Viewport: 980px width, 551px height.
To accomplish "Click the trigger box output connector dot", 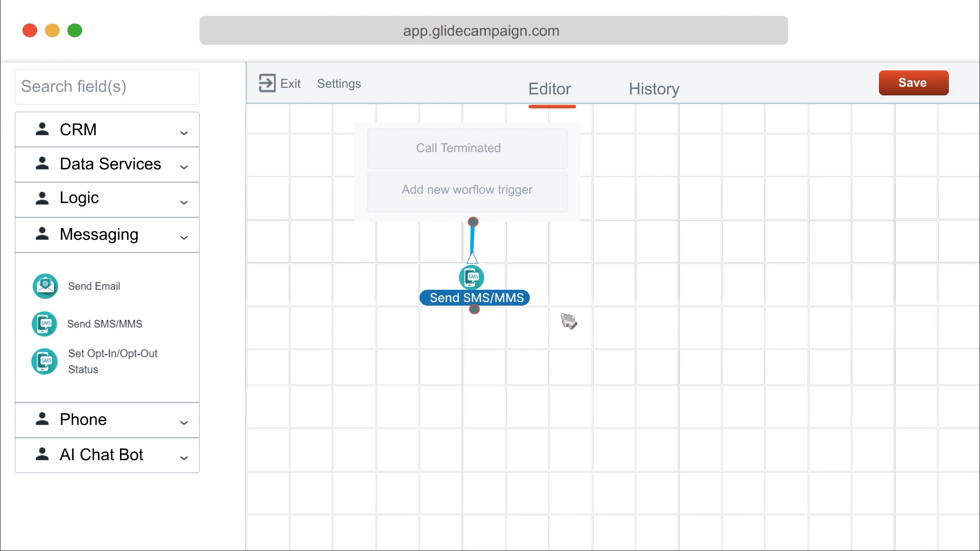I will [x=473, y=222].
